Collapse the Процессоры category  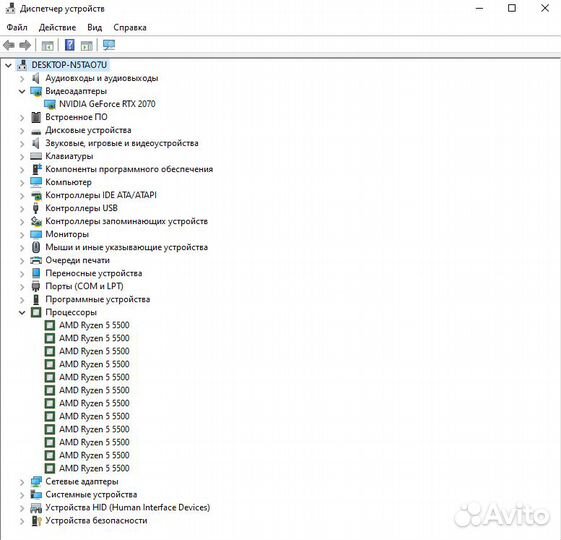pyautogui.click(x=22, y=312)
